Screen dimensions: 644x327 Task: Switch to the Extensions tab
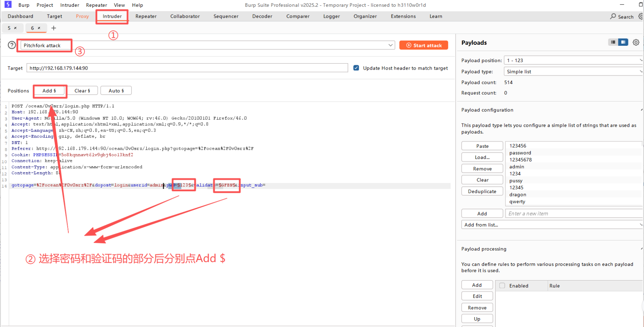(x=403, y=16)
